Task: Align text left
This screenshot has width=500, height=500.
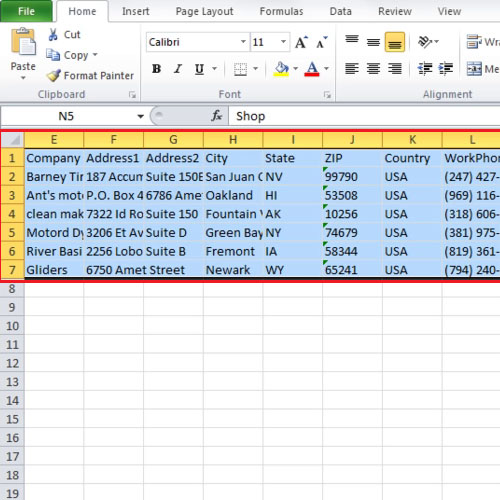Action: [x=352, y=69]
